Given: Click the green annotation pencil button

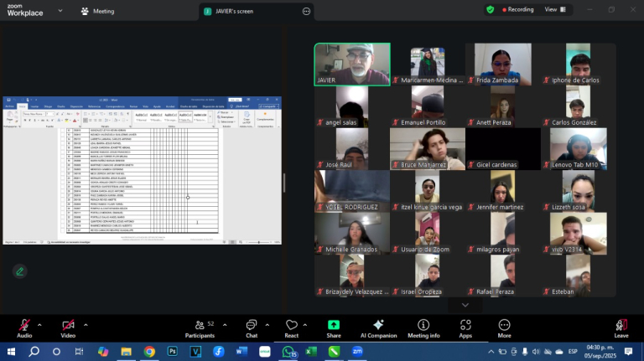Looking at the screenshot, I should [x=19, y=271].
